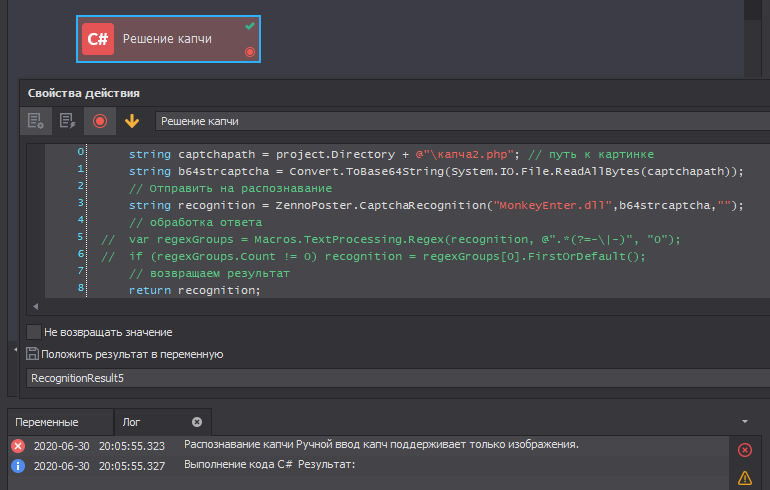Screen dimensions: 770x490
Task: Toggle the red breakpoint record button in toolbar
Action: point(100,121)
